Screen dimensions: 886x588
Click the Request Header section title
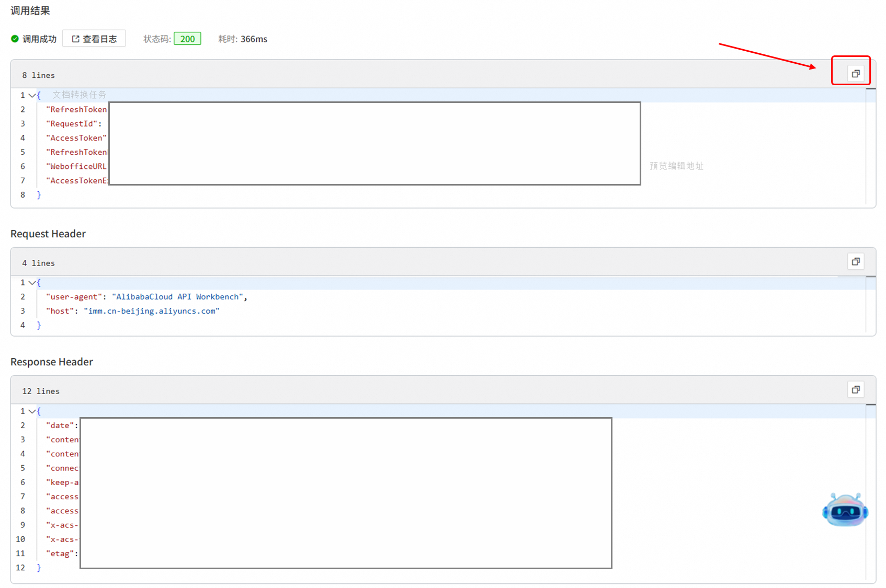point(48,234)
